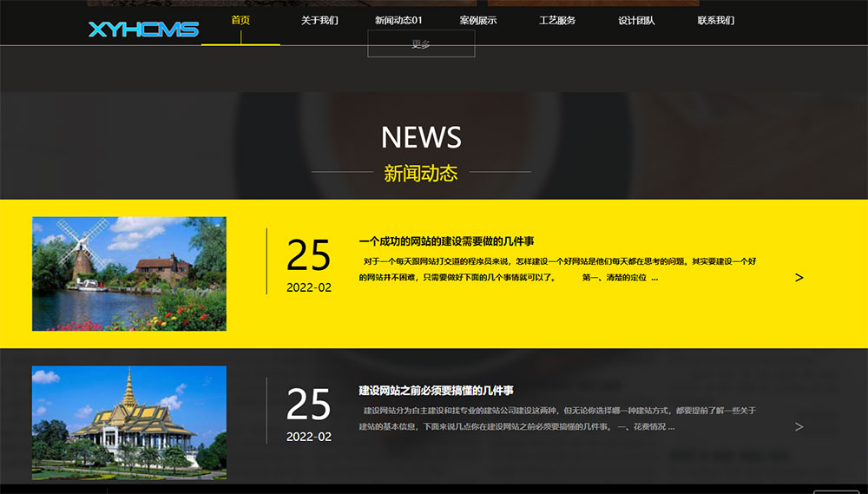
Task: Open the golden temple news thumbnail
Action: pyautogui.click(x=129, y=422)
